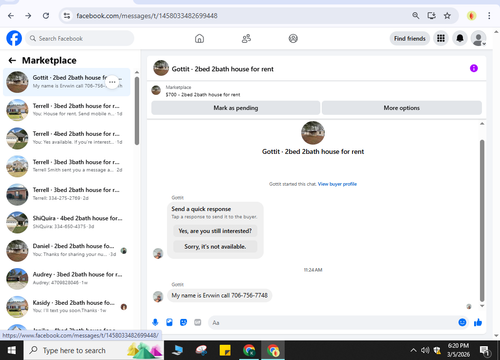Open Terrell 3bed 2bath 'House for rent' chat
Screen dimensions: 500x360
(x=67, y=110)
